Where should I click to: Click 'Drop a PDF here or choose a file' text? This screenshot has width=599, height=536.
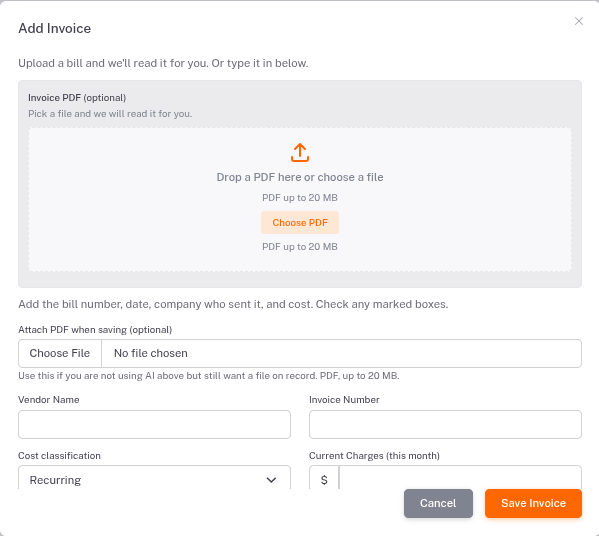tap(300, 177)
